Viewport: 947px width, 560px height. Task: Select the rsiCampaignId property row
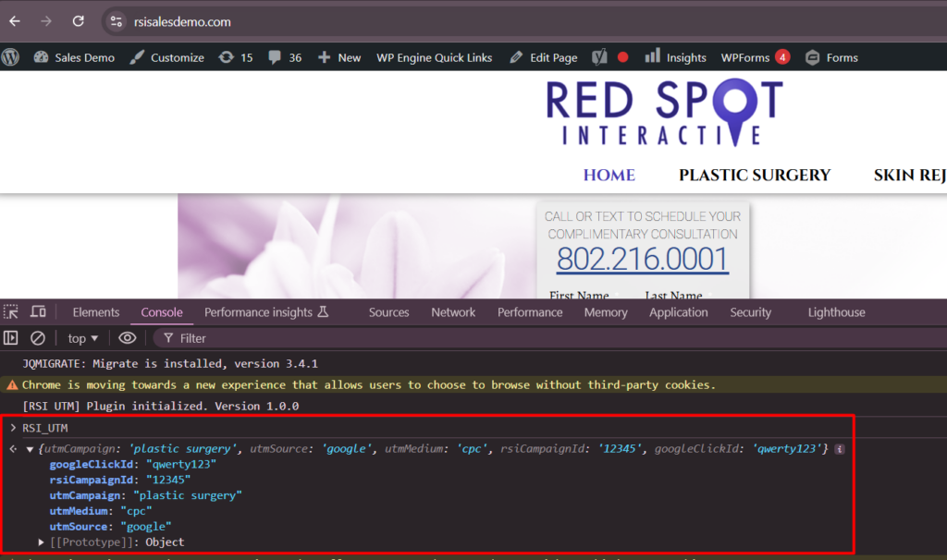coord(120,480)
